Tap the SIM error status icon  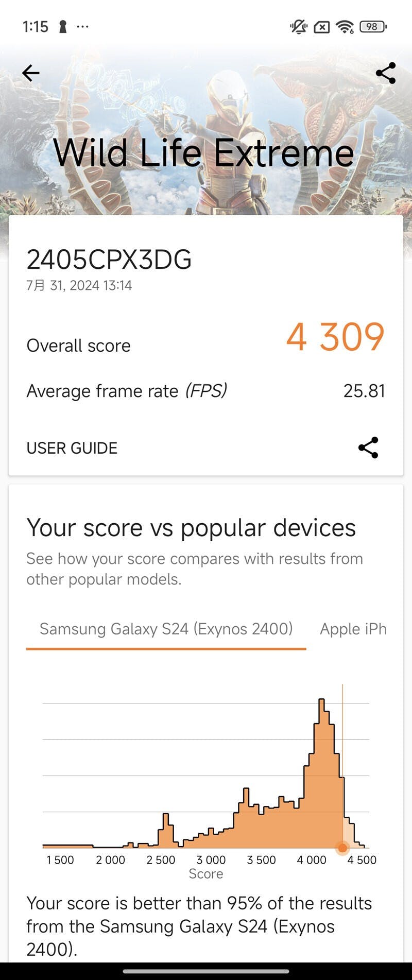321,27
